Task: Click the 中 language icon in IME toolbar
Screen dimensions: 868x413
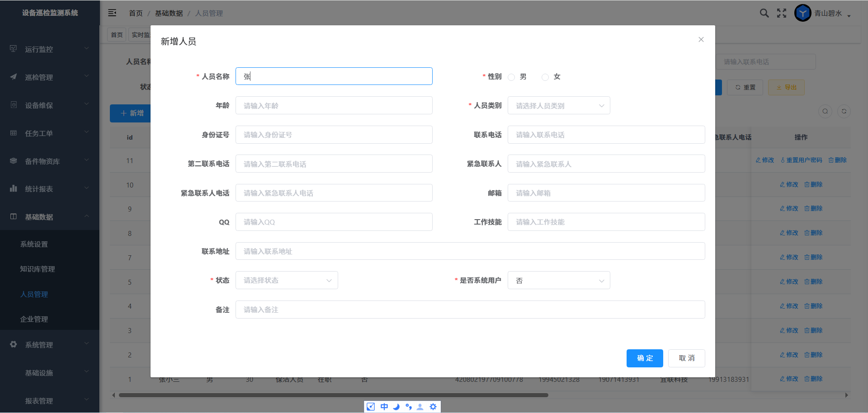Action: tap(384, 407)
